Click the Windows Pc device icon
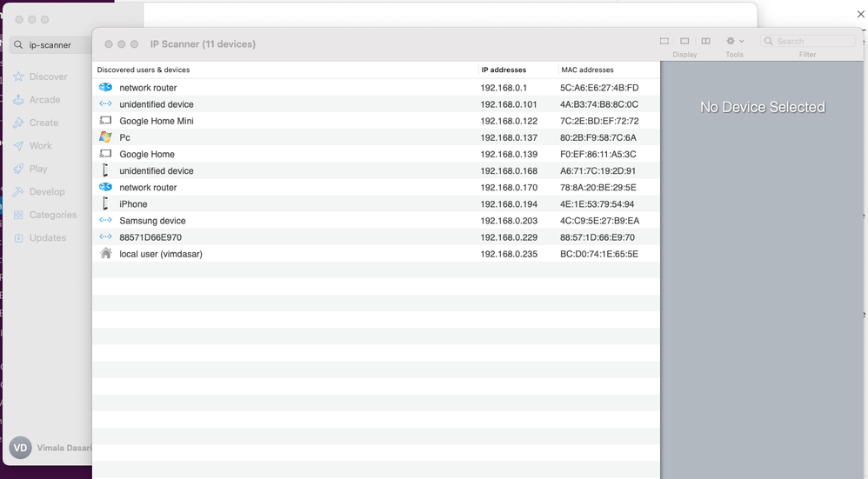Viewport: 868px width, 479px height. [x=105, y=137]
